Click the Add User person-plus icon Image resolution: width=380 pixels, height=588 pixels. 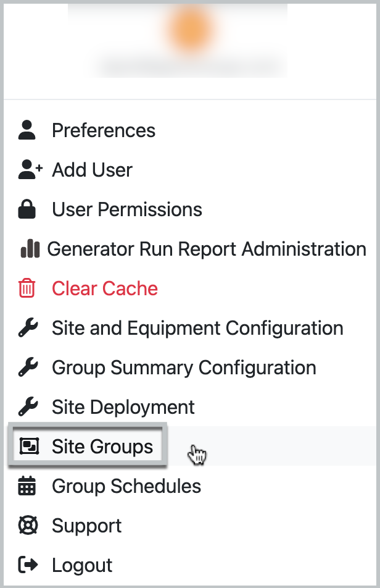[28, 170]
